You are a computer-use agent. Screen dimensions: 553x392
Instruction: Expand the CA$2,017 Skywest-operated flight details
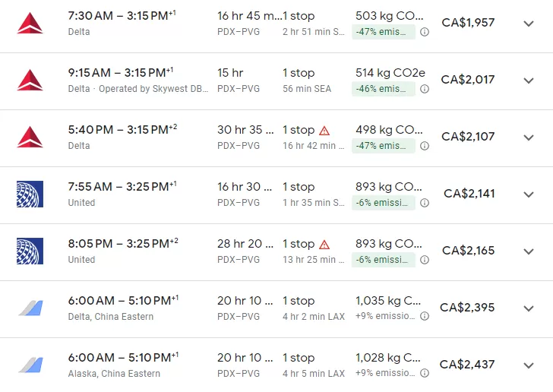(x=529, y=81)
